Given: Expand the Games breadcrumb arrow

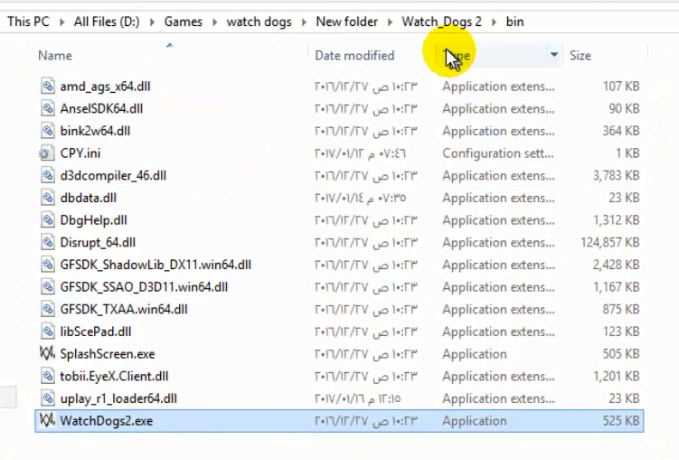Looking at the screenshot, I should 214,22.
